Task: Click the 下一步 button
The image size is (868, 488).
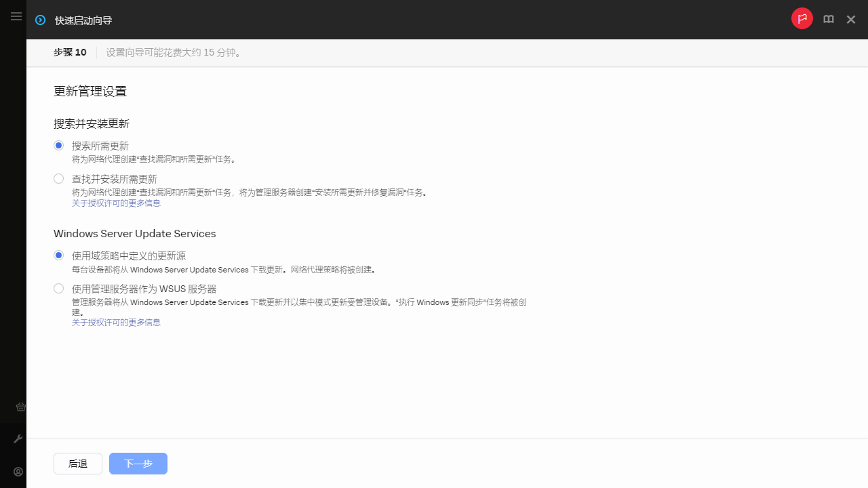Action: pyautogui.click(x=138, y=464)
